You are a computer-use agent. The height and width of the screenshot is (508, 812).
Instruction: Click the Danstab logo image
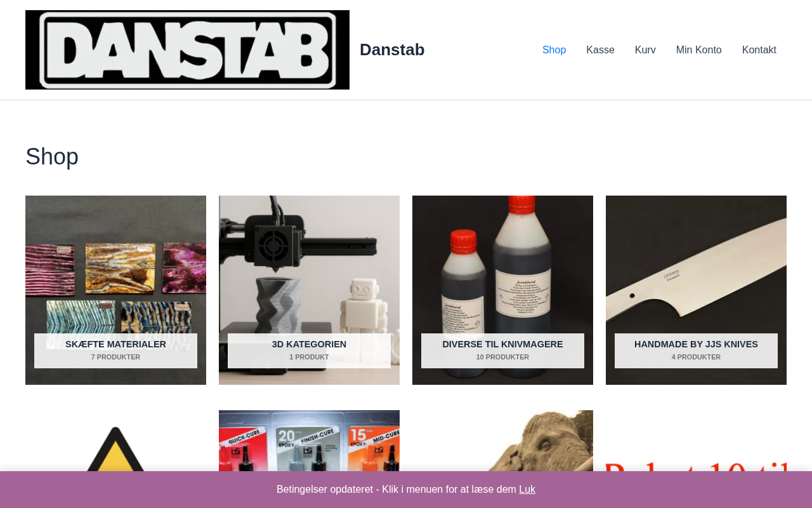click(x=187, y=50)
